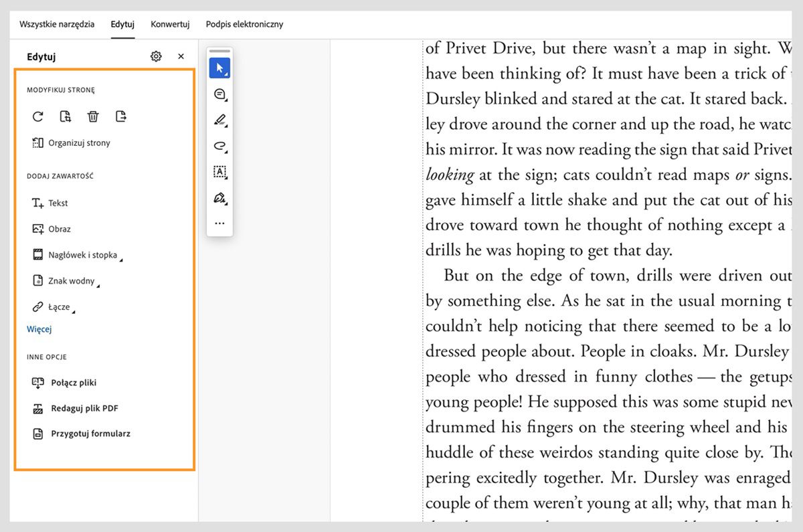Click the Więcej link

pyautogui.click(x=39, y=329)
